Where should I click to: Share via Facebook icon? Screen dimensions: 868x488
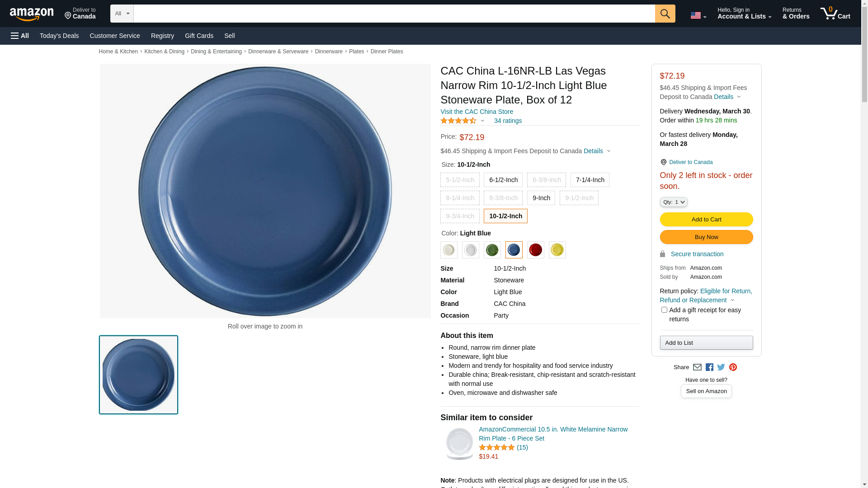(x=709, y=367)
